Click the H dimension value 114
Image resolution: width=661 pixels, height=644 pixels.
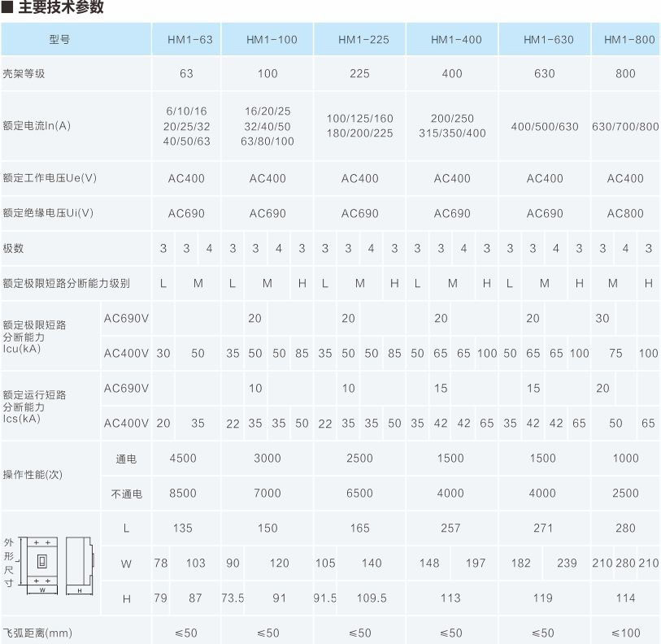click(625, 598)
